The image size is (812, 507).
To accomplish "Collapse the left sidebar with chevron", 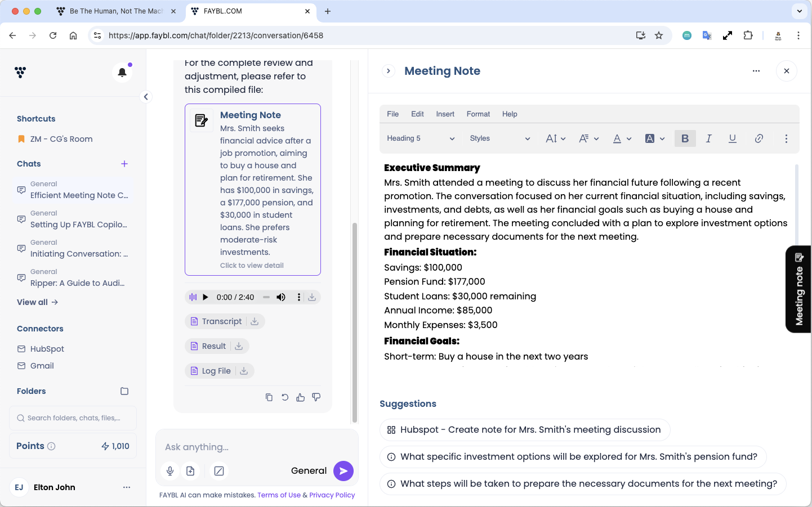I will pyautogui.click(x=146, y=97).
